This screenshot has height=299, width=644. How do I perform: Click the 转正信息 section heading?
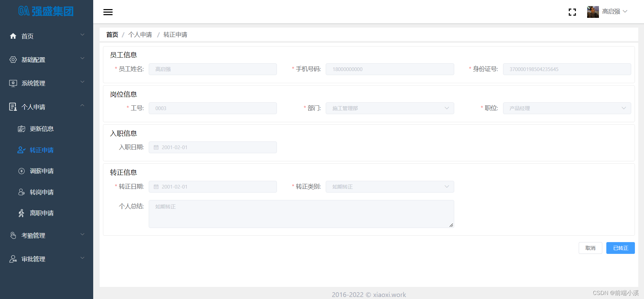pyautogui.click(x=123, y=172)
